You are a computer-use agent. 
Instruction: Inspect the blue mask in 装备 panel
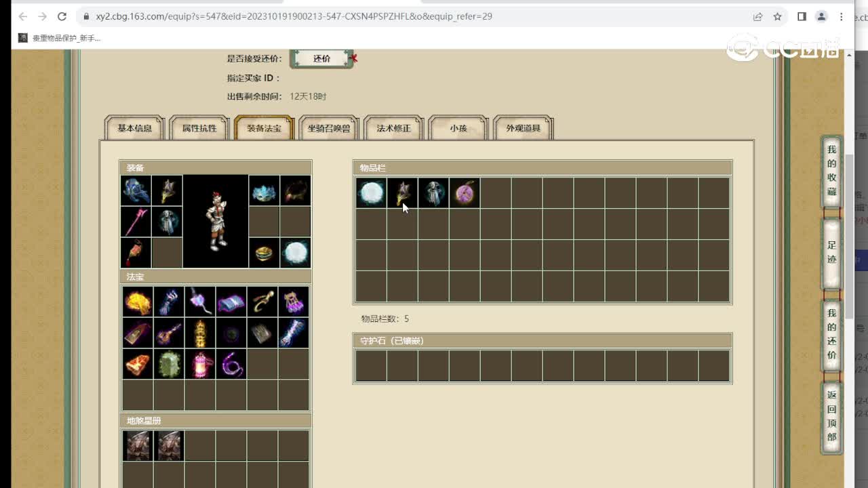(x=264, y=190)
